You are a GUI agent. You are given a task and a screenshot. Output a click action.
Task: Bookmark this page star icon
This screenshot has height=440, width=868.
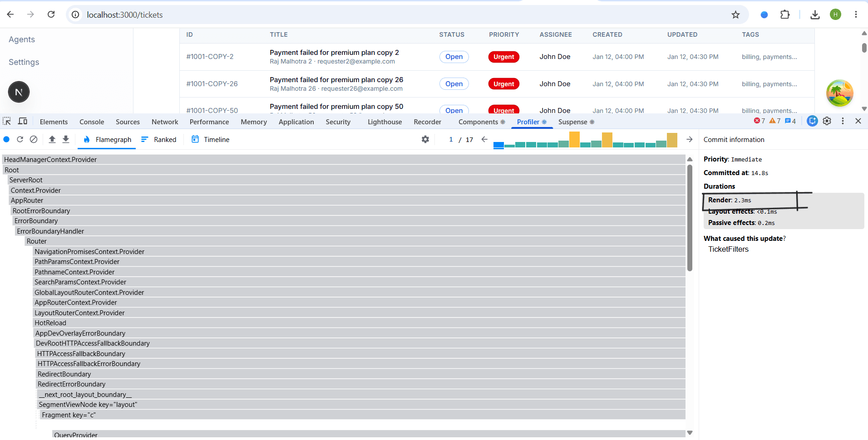(x=736, y=15)
